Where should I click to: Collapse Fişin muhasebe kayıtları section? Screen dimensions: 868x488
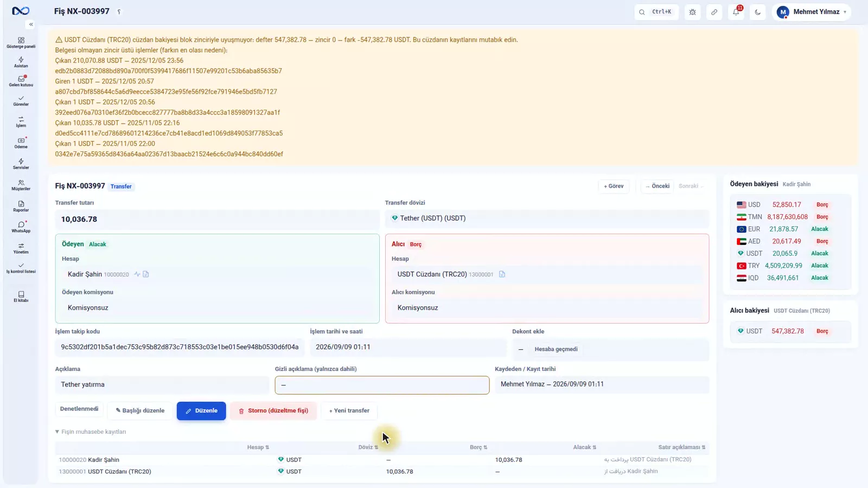click(x=91, y=432)
